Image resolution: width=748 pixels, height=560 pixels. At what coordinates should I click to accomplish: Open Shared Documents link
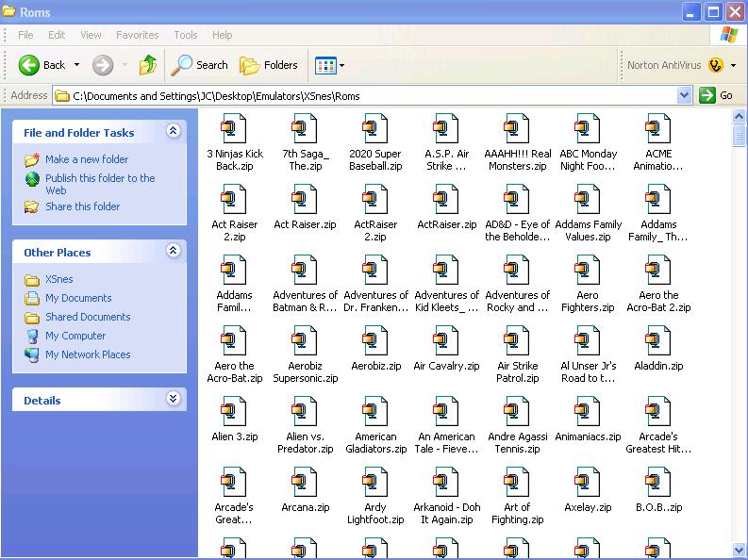click(x=88, y=317)
